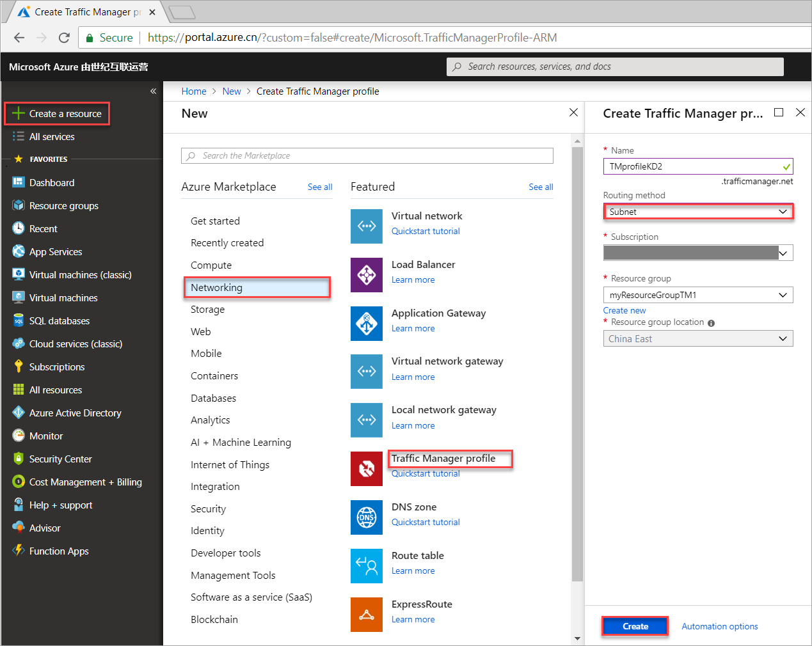Screen dimensions: 812x646
Task: Open the DNS zone icon
Action: click(x=367, y=517)
